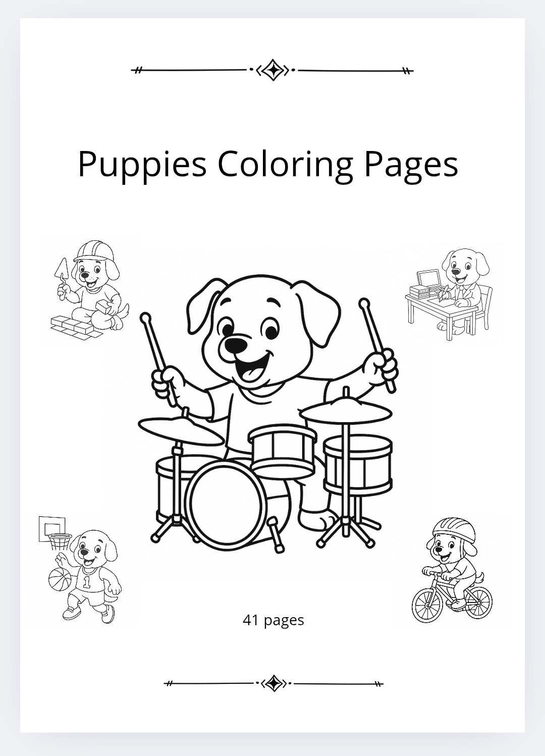The width and height of the screenshot is (545, 756).
Task: Click the drumming puppy's nose
Action: click(236, 345)
